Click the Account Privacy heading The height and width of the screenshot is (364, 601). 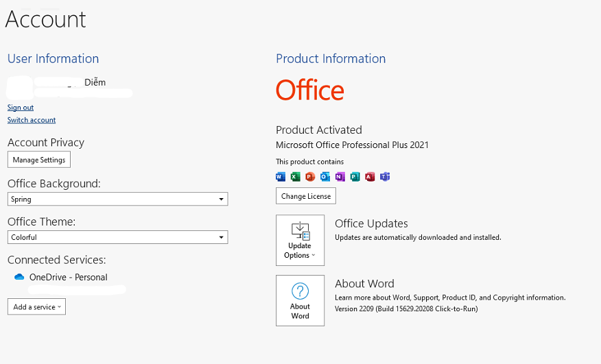(x=46, y=143)
